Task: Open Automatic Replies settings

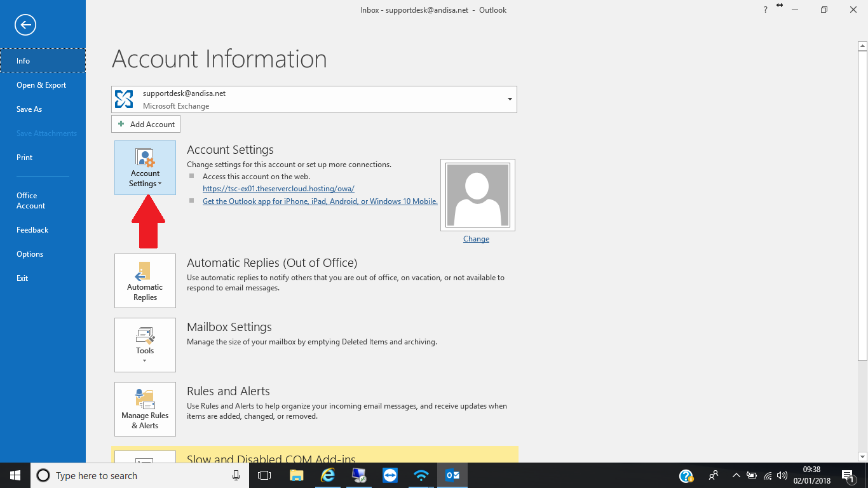Action: 145,281
